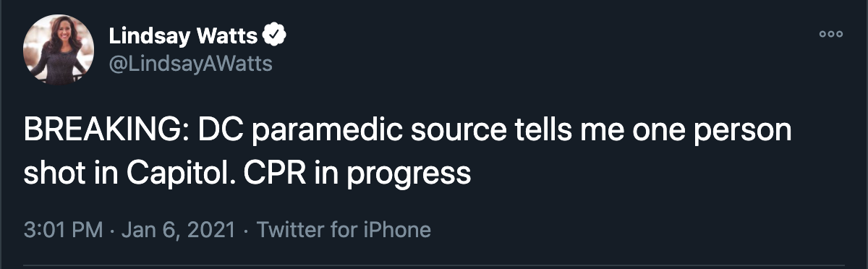Open the Twitter for iPhone source link

(x=344, y=231)
